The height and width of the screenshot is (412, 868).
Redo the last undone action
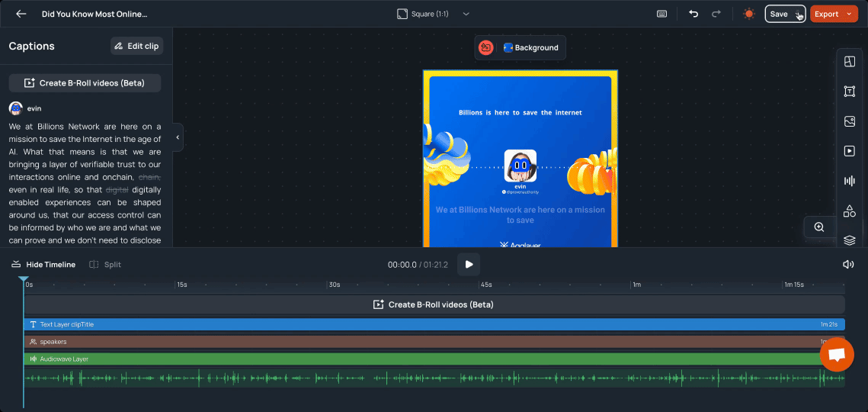(716, 14)
